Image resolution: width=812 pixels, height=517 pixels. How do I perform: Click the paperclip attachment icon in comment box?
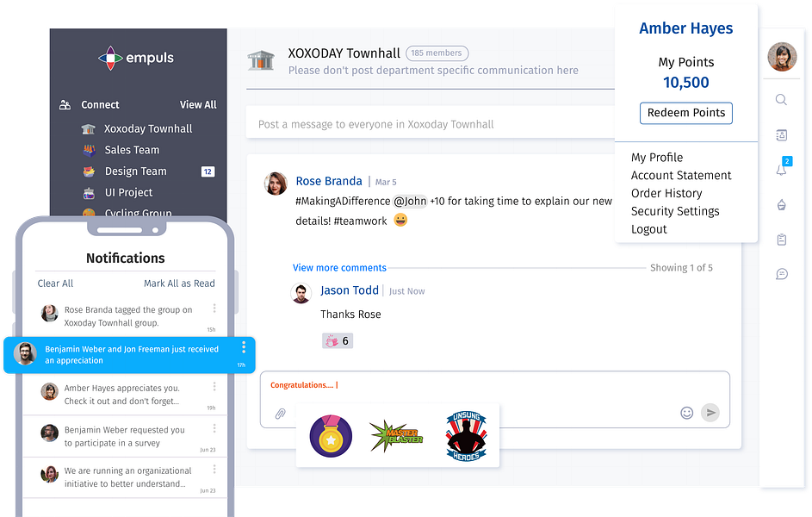pyautogui.click(x=280, y=414)
